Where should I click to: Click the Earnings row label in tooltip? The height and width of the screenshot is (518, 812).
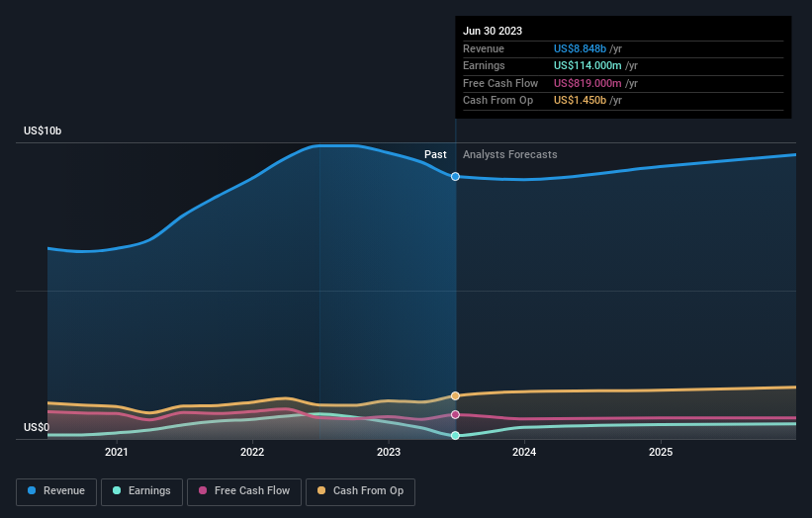[x=484, y=65]
